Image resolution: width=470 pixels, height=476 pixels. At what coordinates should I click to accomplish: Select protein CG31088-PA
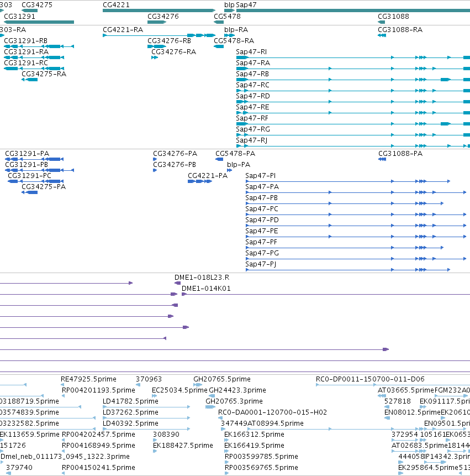400,154
